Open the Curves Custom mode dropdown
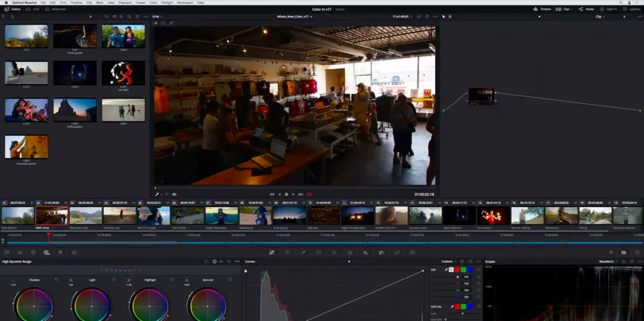 [448, 261]
